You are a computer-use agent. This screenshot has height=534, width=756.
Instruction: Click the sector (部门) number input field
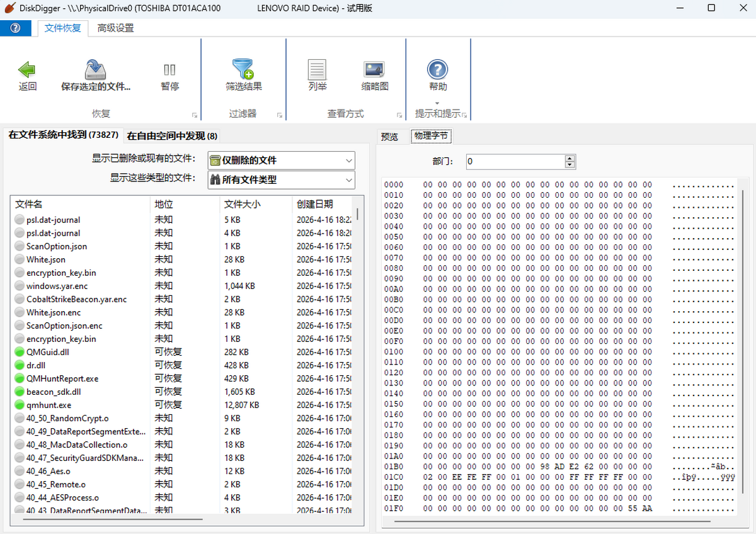(x=515, y=162)
